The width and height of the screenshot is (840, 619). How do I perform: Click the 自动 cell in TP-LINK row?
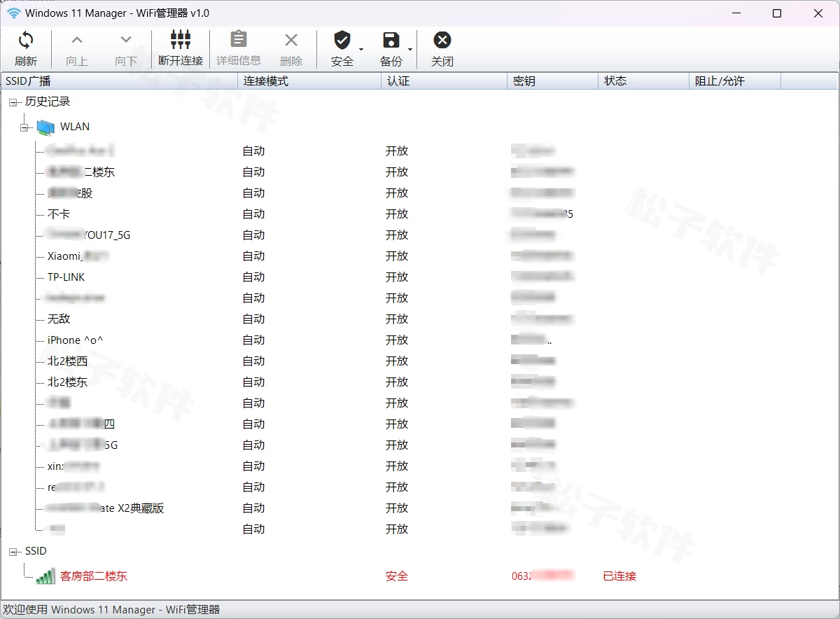(254, 277)
